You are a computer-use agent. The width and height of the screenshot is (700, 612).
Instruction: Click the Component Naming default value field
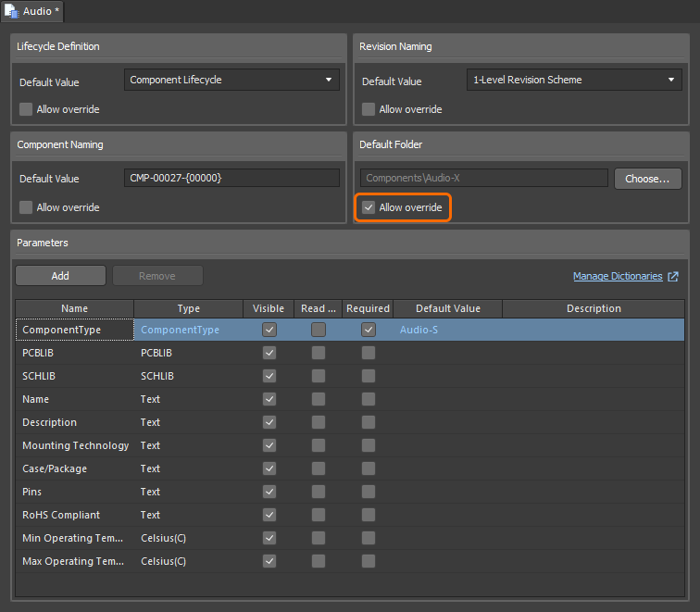pos(231,179)
